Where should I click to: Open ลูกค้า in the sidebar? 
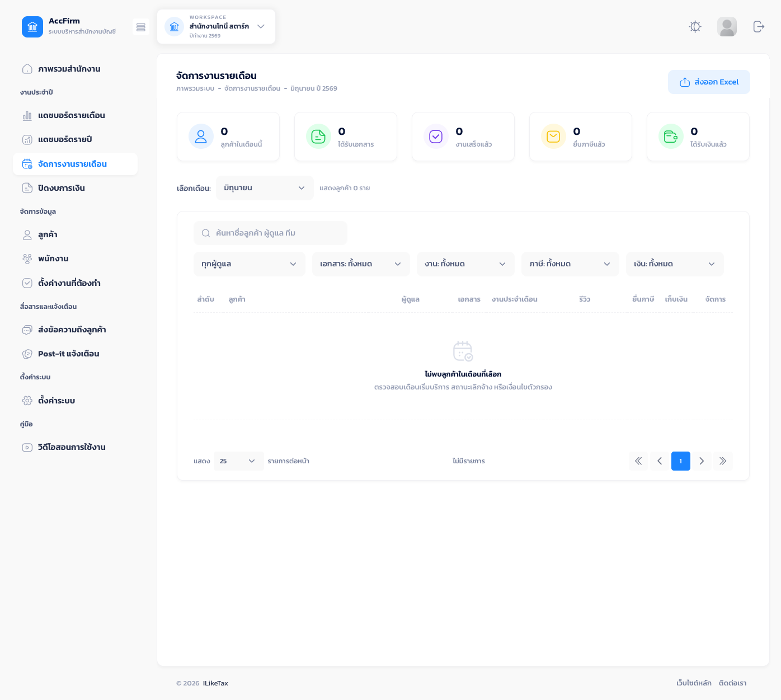(x=75, y=234)
